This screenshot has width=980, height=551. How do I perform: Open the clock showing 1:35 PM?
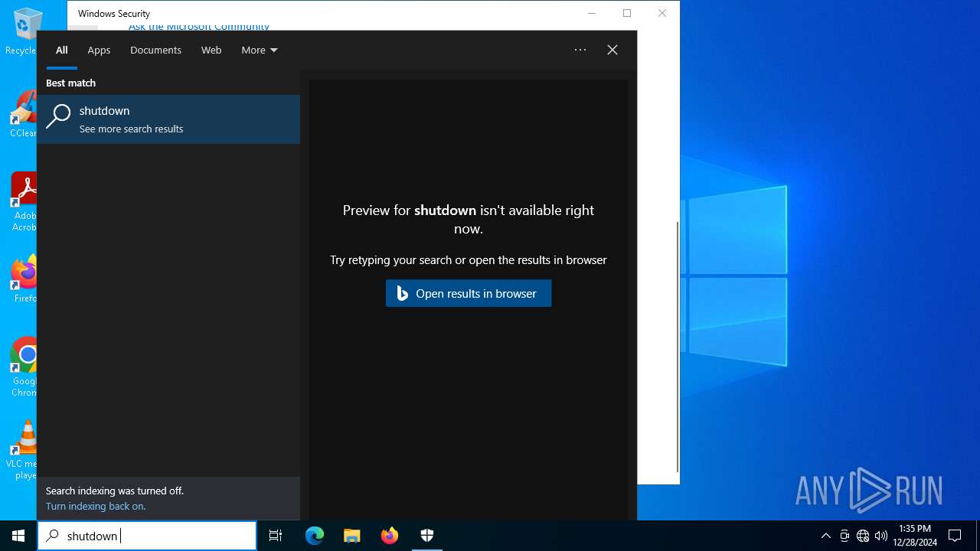click(915, 536)
